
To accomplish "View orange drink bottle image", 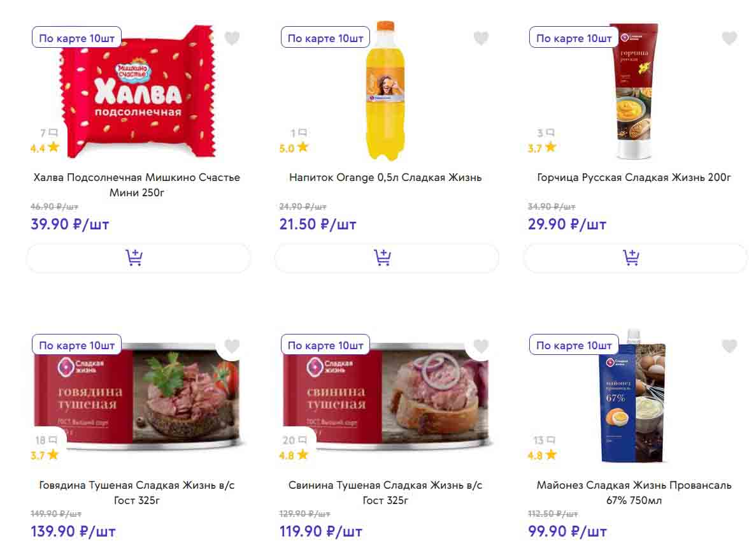I will [385, 92].
